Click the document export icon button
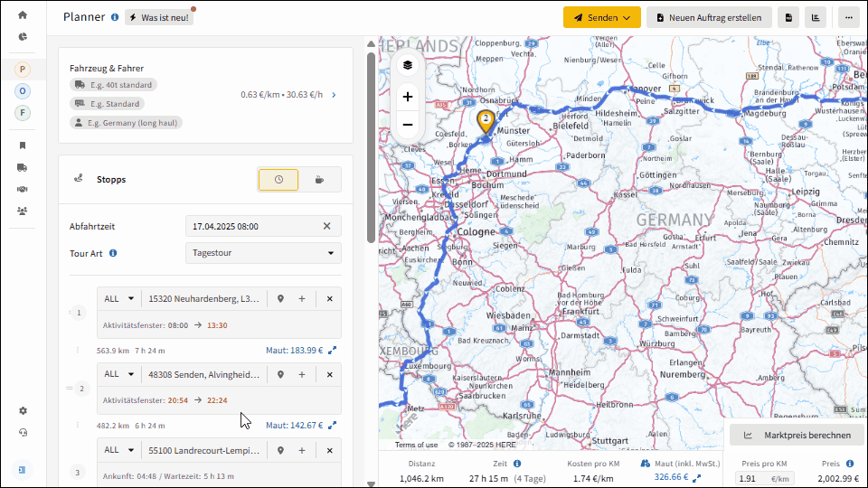 (x=788, y=18)
